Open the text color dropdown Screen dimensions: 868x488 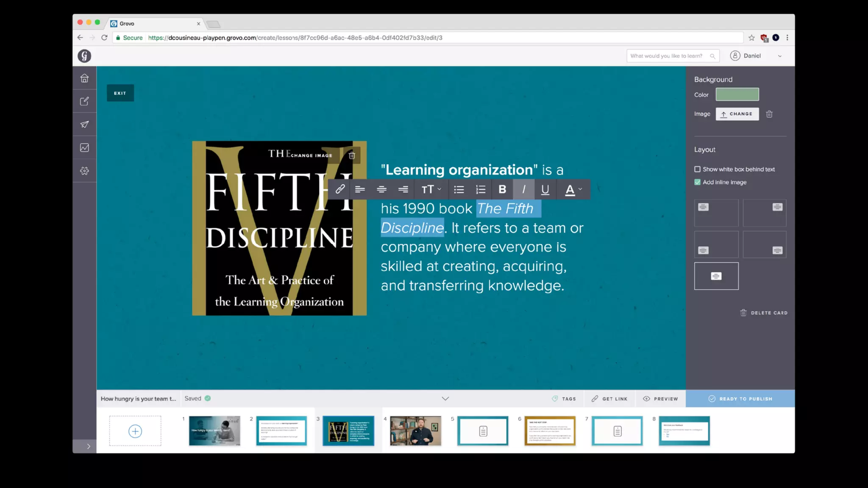(x=573, y=189)
